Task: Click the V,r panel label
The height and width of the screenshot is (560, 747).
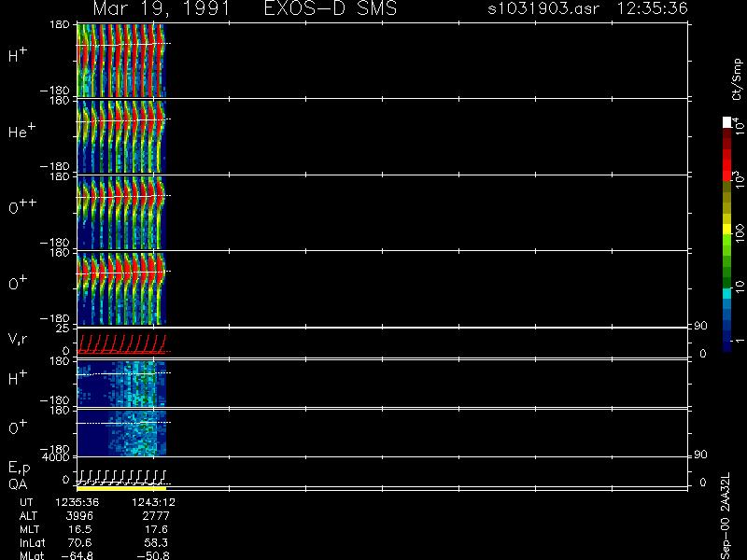Action: 18,339
